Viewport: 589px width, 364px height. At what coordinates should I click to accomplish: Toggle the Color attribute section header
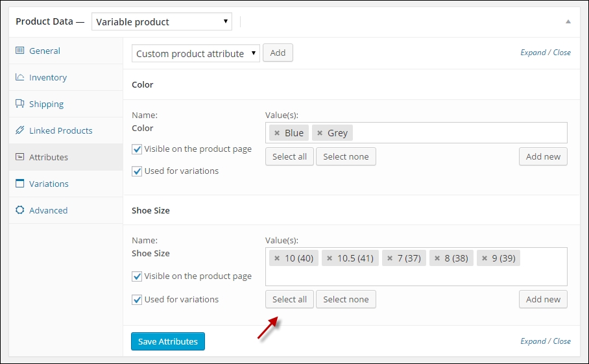352,84
